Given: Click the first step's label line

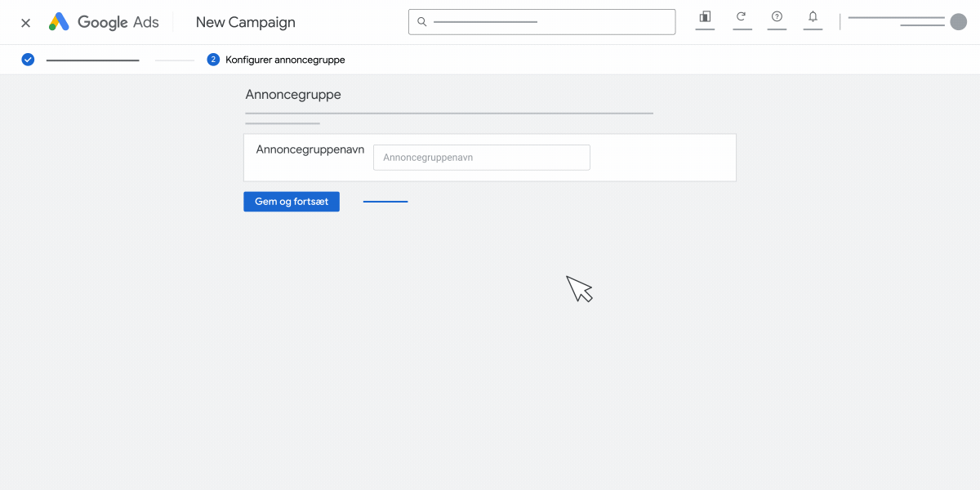Looking at the screenshot, I should pyautogui.click(x=92, y=60).
